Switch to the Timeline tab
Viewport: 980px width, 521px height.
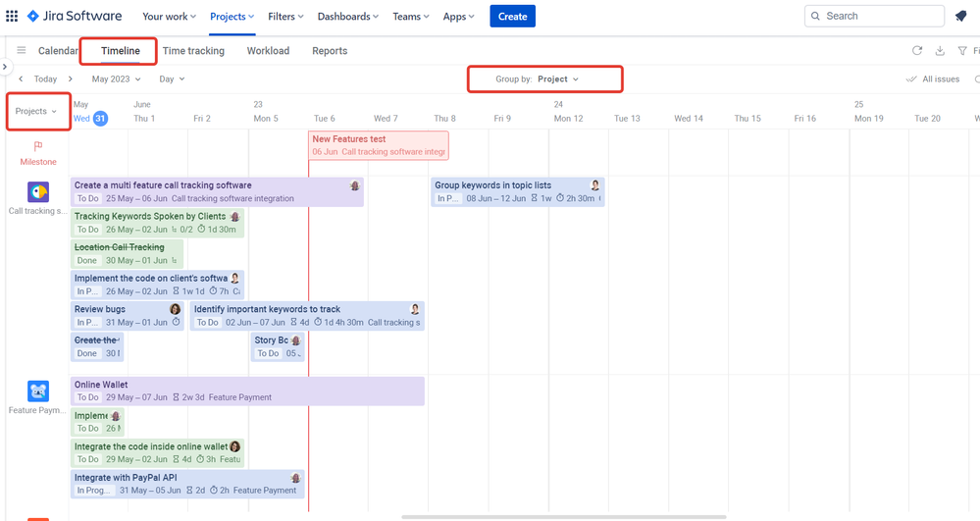pos(121,51)
